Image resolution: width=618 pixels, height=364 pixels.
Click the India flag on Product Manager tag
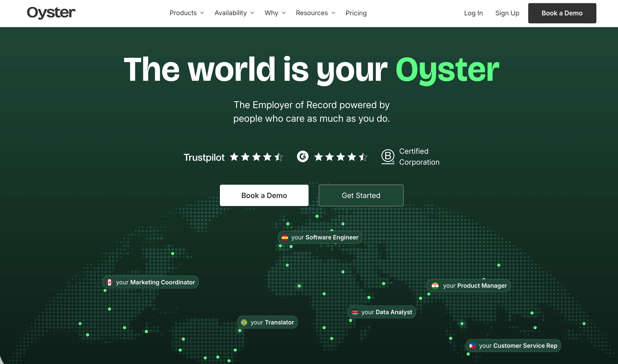(435, 286)
